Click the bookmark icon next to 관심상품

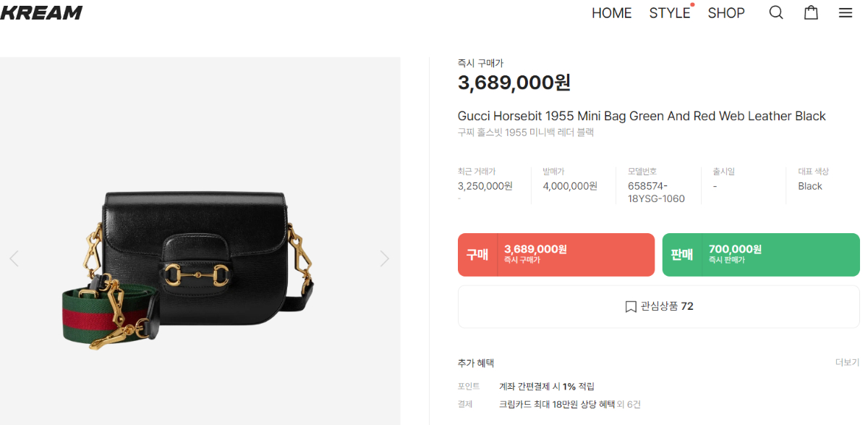[630, 306]
